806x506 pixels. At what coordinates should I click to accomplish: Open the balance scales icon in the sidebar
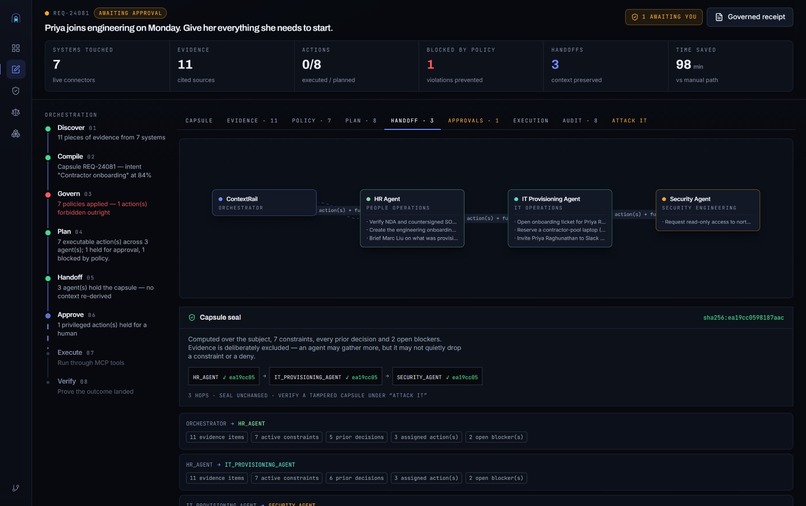pos(15,112)
